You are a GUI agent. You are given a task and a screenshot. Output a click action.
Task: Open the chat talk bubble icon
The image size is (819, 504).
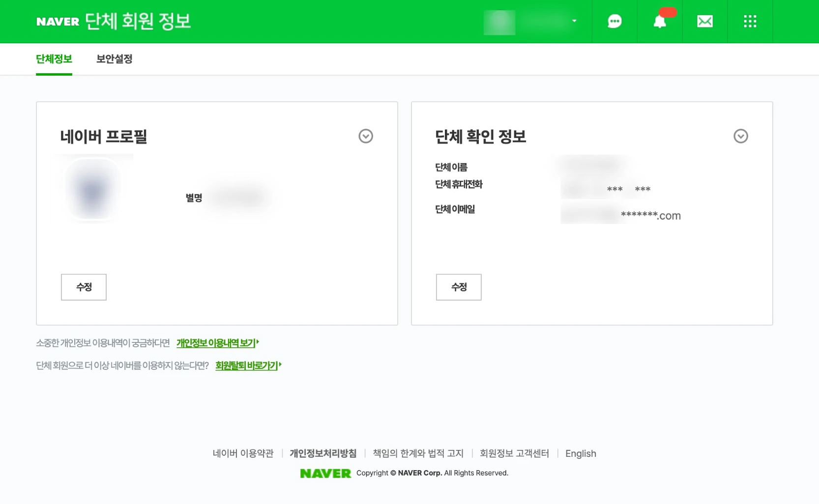tap(614, 22)
